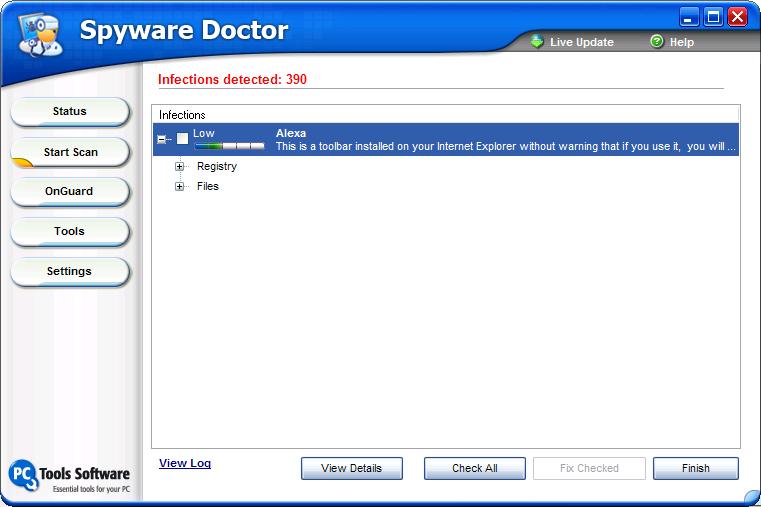This screenshot has height=507, width=761.
Task: Open the Tools section
Action: click(x=70, y=232)
